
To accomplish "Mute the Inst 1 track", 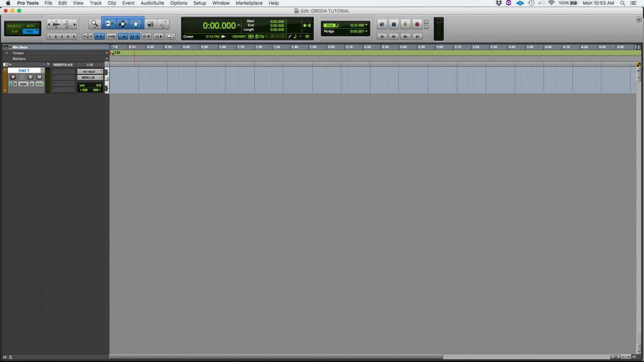I will [40, 77].
